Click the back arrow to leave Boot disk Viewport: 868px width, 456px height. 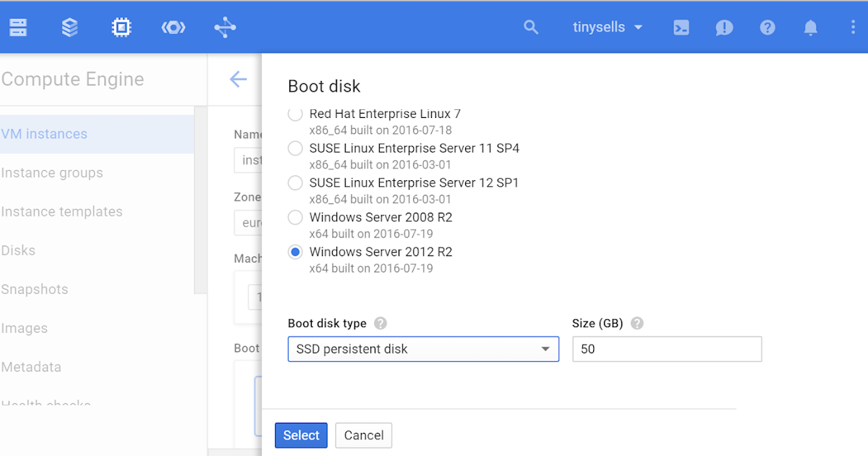click(238, 80)
